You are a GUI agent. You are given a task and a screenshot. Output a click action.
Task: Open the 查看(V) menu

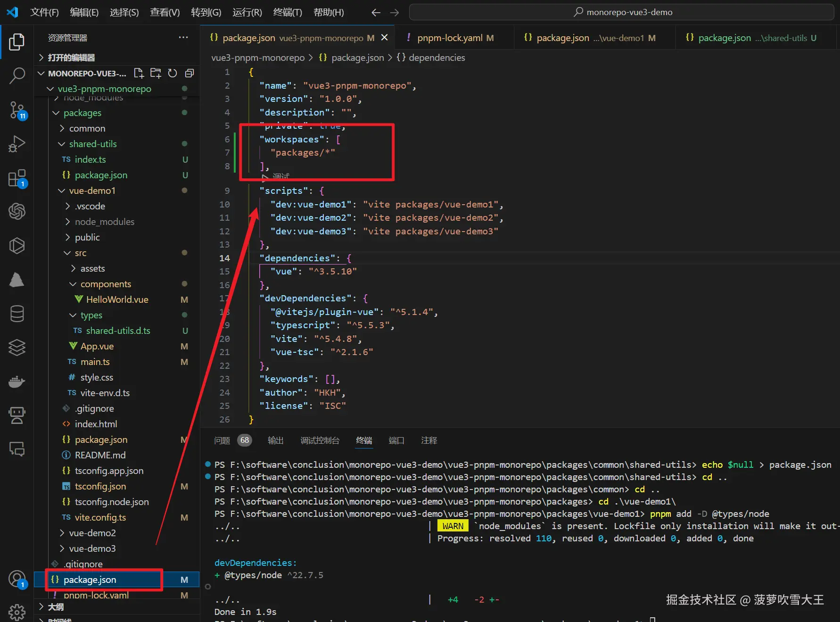pos(165,12)
